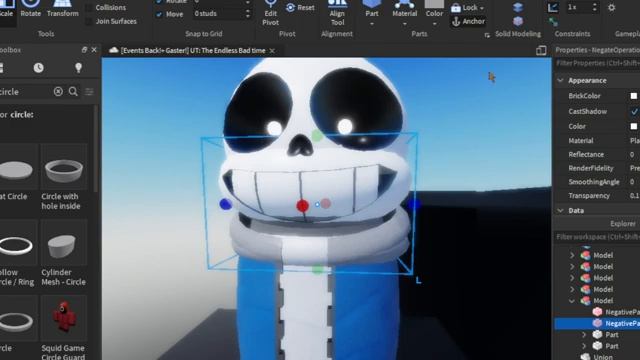The height and width of the screenshot is (360, 640).
Task: Focus the Filter workspace field in Explorer
Action: point(597,237)
